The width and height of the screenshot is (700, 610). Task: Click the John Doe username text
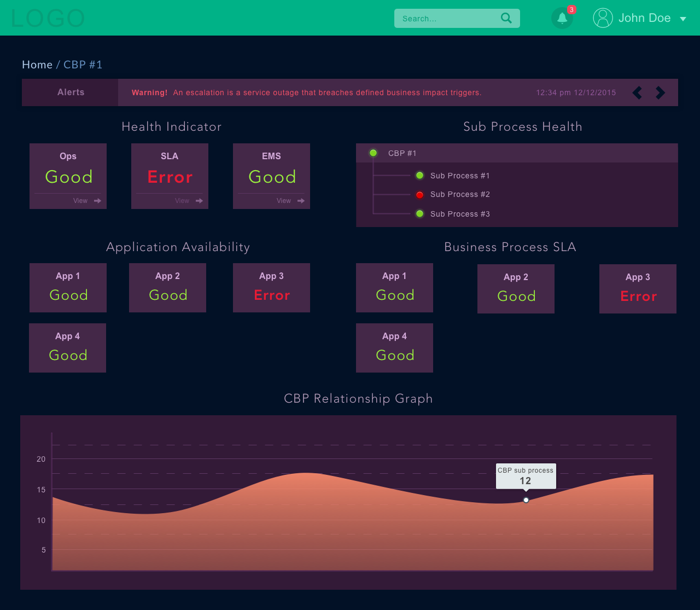(x=644, y=18)
